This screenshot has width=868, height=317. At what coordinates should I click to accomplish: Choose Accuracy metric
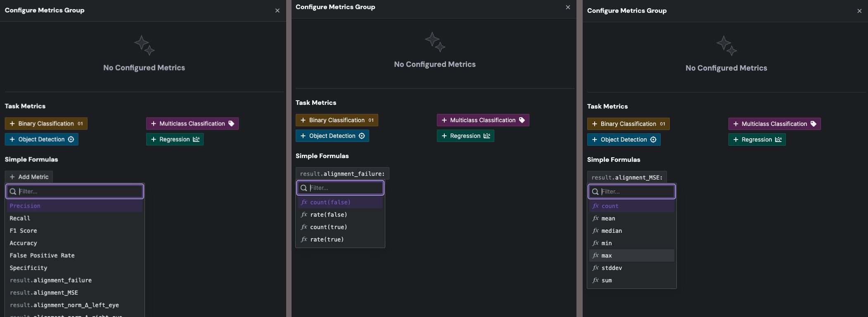75,243
